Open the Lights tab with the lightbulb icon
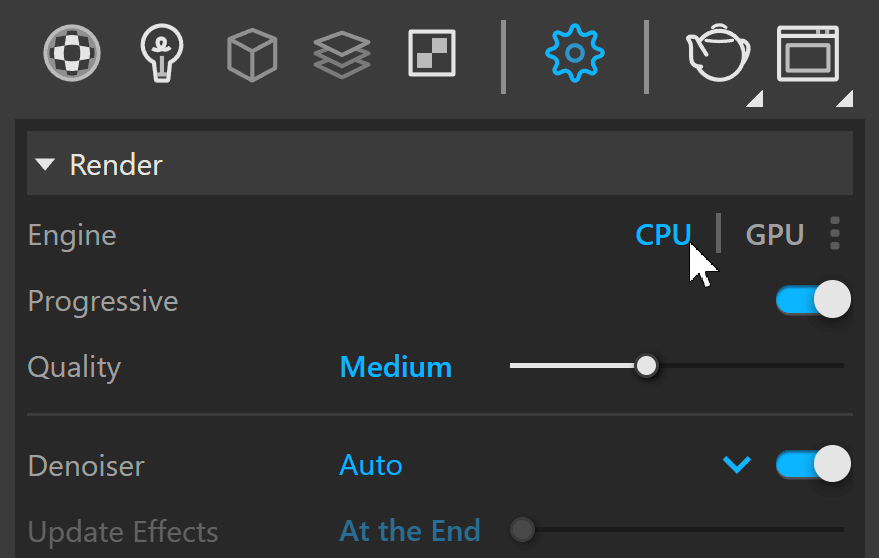879x558 pixels. (161, 53)
